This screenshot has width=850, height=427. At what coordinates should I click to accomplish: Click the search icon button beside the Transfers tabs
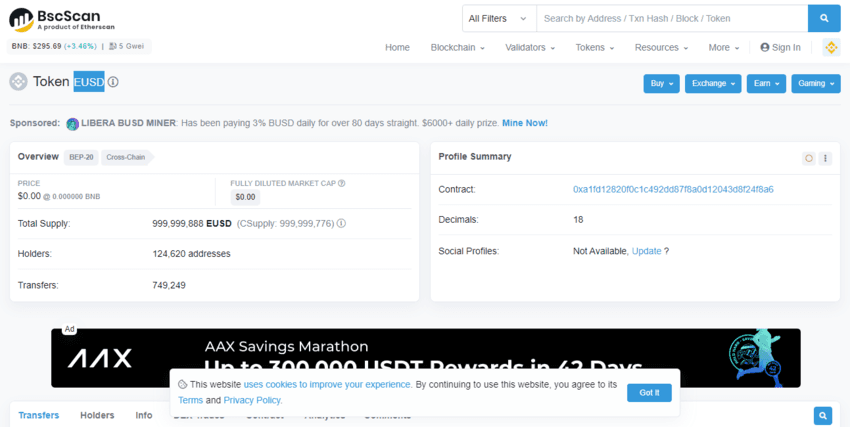pos(822,416)
